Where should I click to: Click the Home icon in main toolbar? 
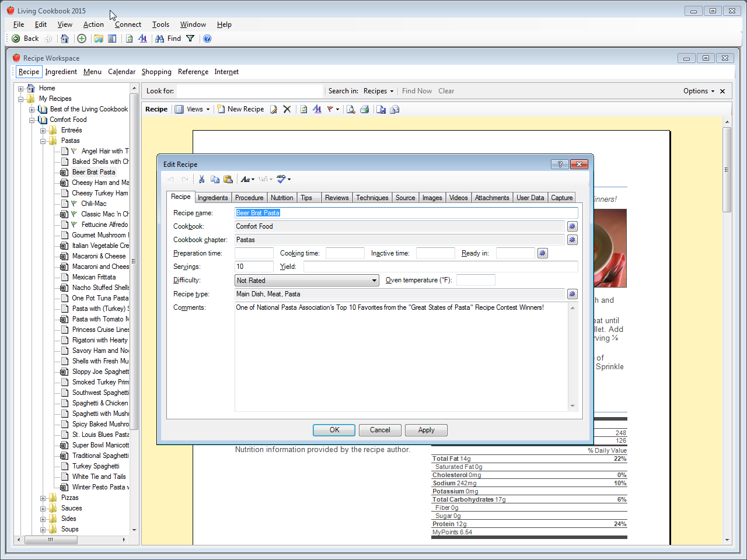pos(65,38)
